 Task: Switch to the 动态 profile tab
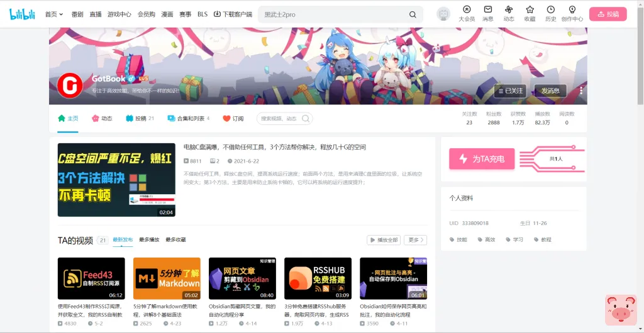point(101,119)
